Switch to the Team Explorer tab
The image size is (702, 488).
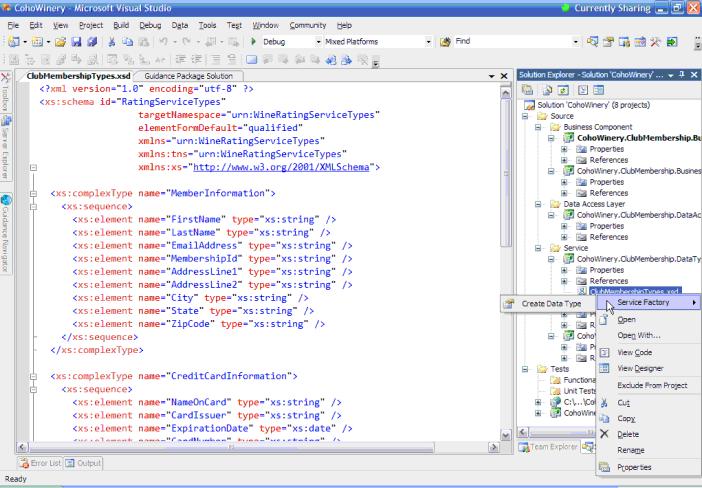pos(548,447)
